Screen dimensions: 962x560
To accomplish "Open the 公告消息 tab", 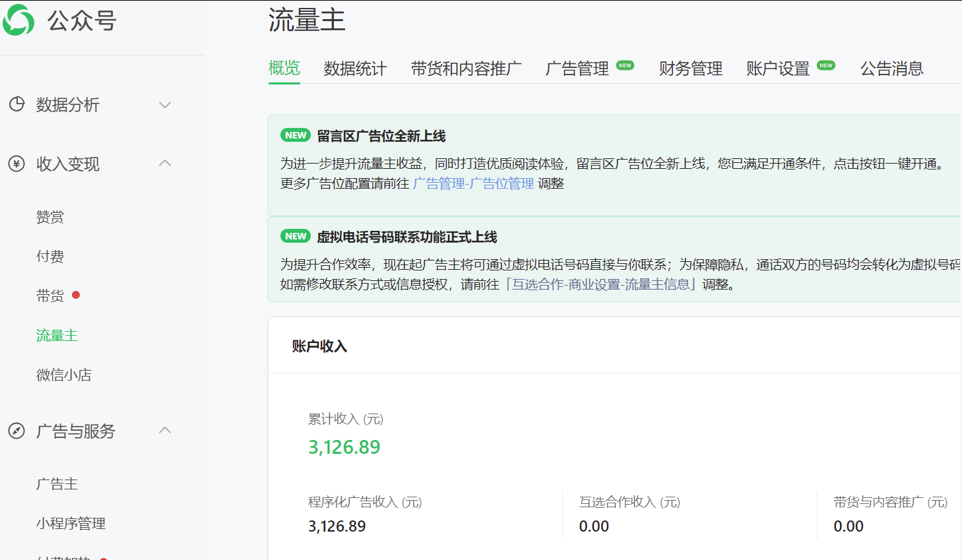I will pyautogui.click(x=892, y=68).
